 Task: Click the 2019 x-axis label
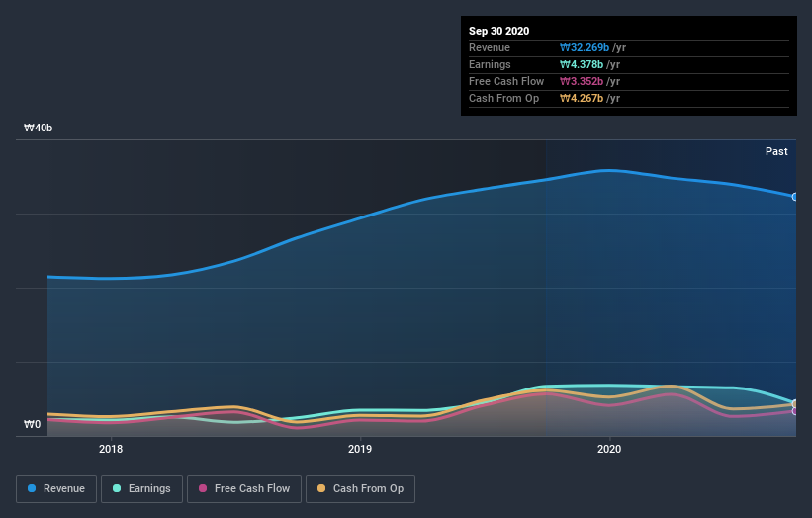(x=360, y=449)
